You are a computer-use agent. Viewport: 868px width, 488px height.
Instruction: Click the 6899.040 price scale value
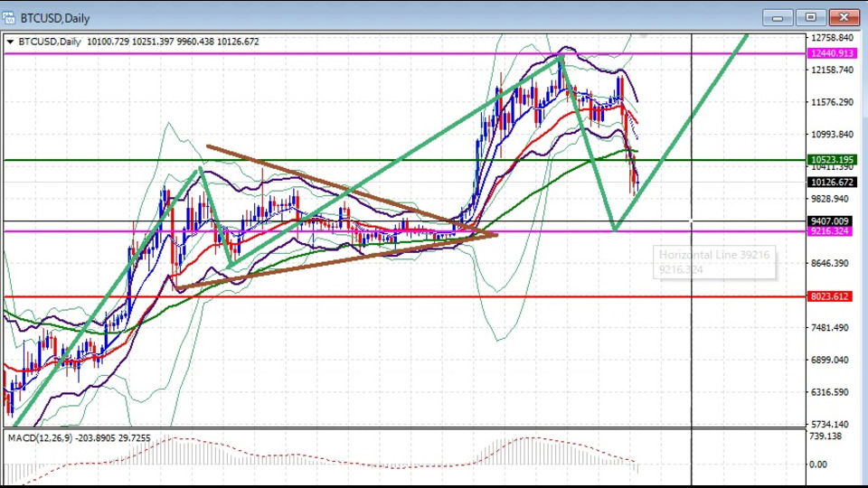click(x=830, y=361)
